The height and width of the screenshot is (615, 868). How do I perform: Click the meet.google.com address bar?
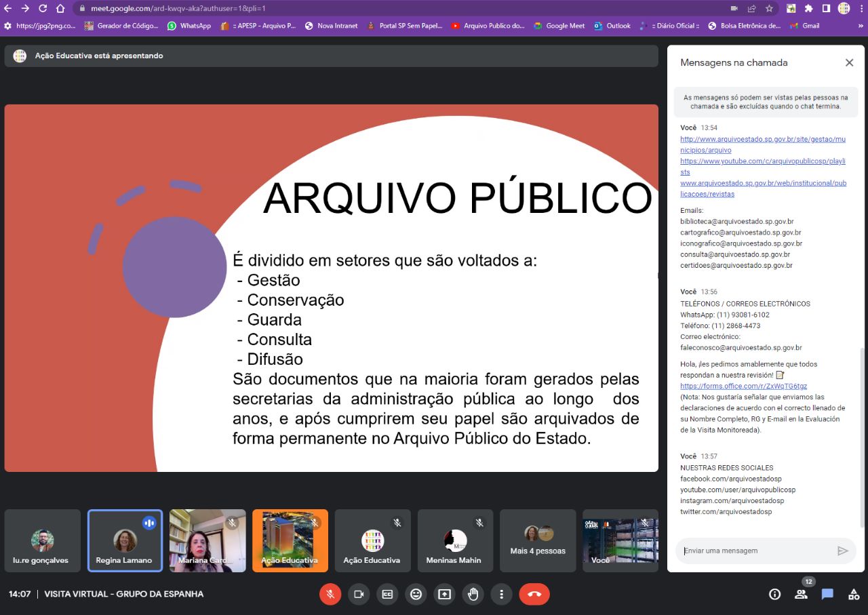pos(400,9)
